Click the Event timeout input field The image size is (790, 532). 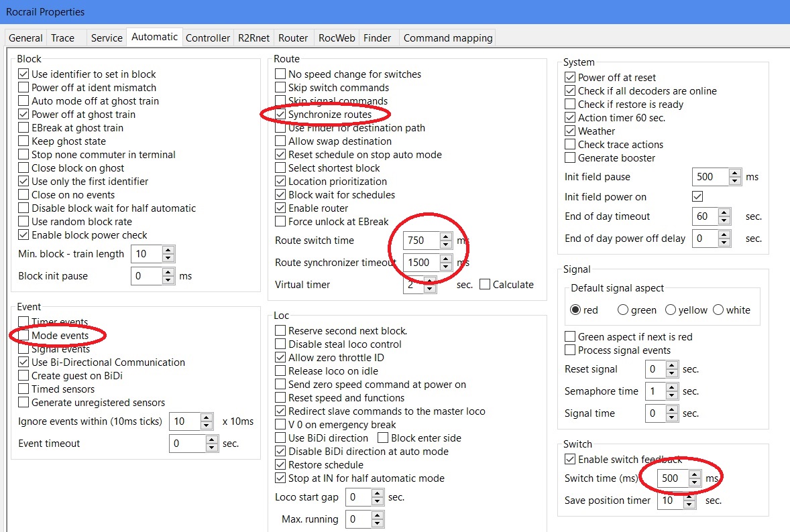(187, 444)
